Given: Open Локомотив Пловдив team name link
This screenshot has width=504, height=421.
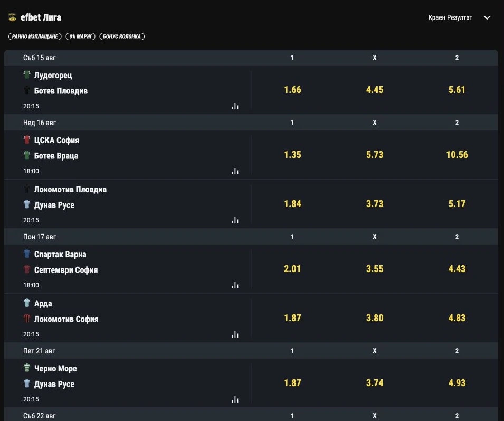Looking at the screenshot, I should [x=70, y=190].
